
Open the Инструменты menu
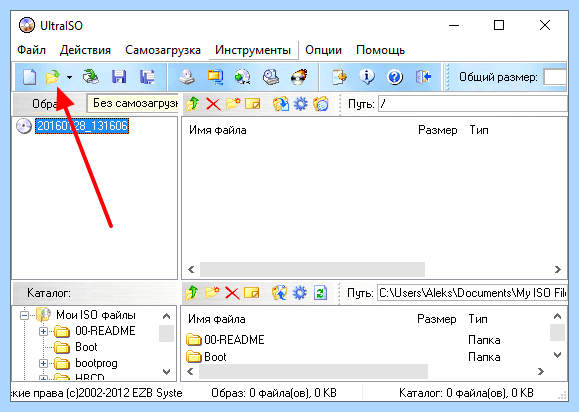click(x=253, y=50)
